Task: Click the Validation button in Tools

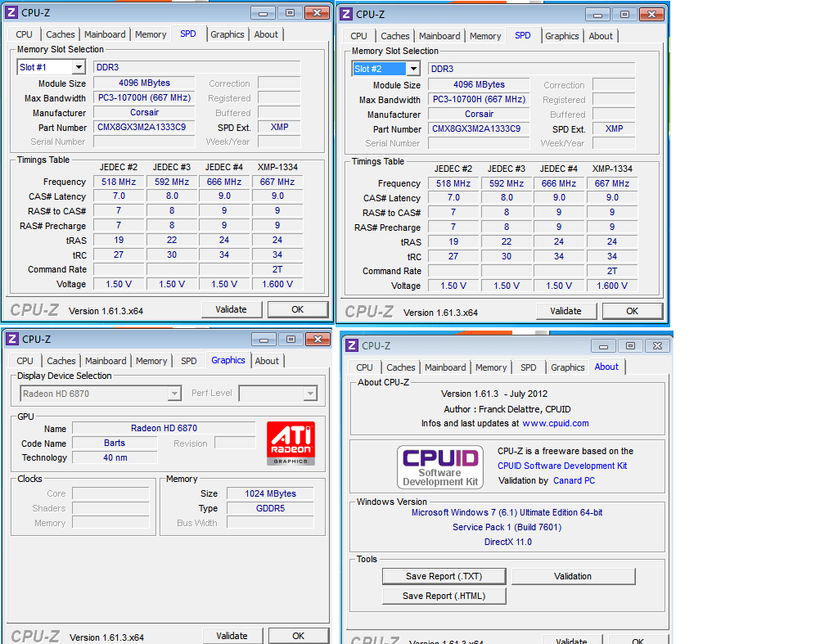Action: click(x=573, y=576)
